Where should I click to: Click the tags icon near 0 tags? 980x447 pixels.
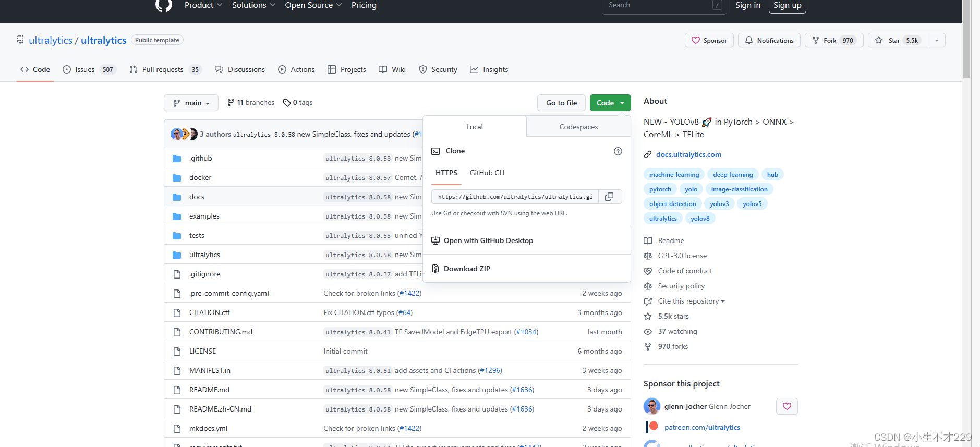286,103
